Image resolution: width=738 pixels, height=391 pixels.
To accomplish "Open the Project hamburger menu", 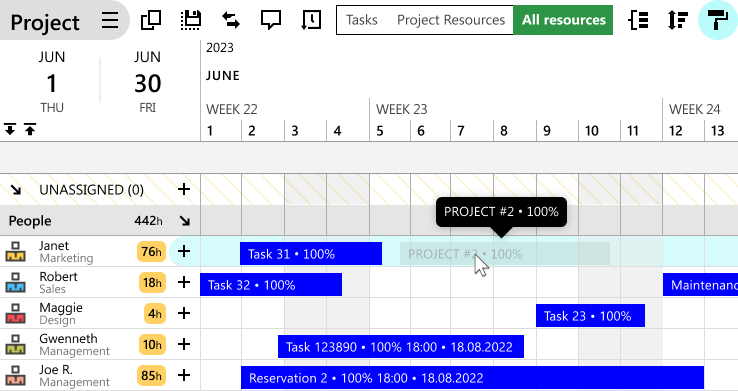I will [x=110, y=20].
